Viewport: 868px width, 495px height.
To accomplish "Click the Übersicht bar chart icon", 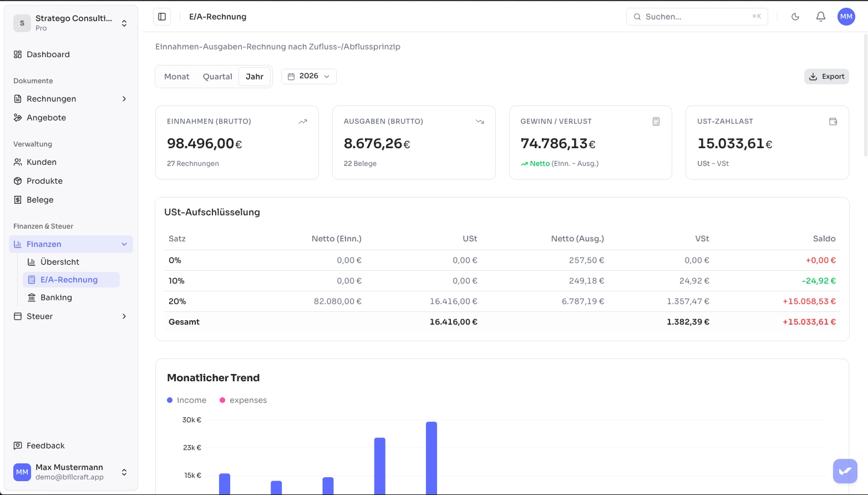I will [32, 262].
